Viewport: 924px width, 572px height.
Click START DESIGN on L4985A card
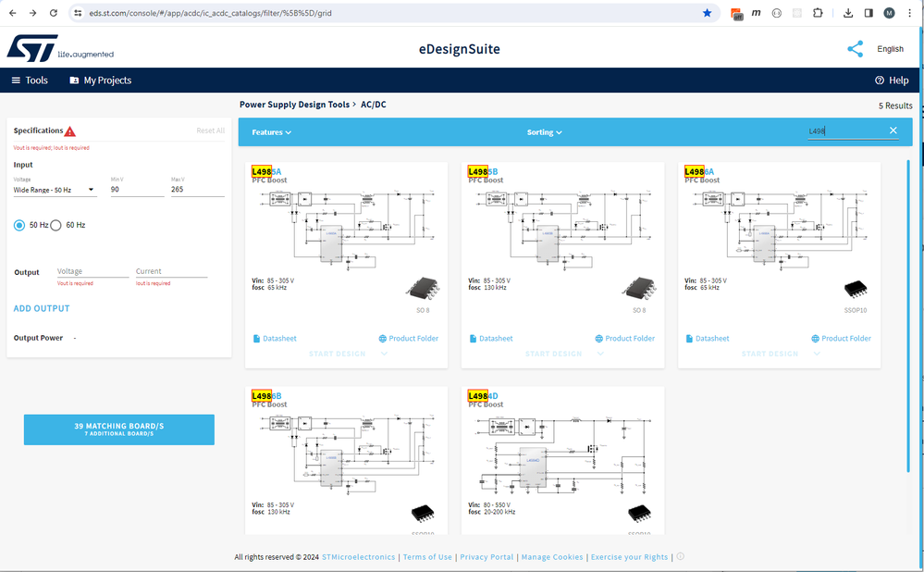337,354
